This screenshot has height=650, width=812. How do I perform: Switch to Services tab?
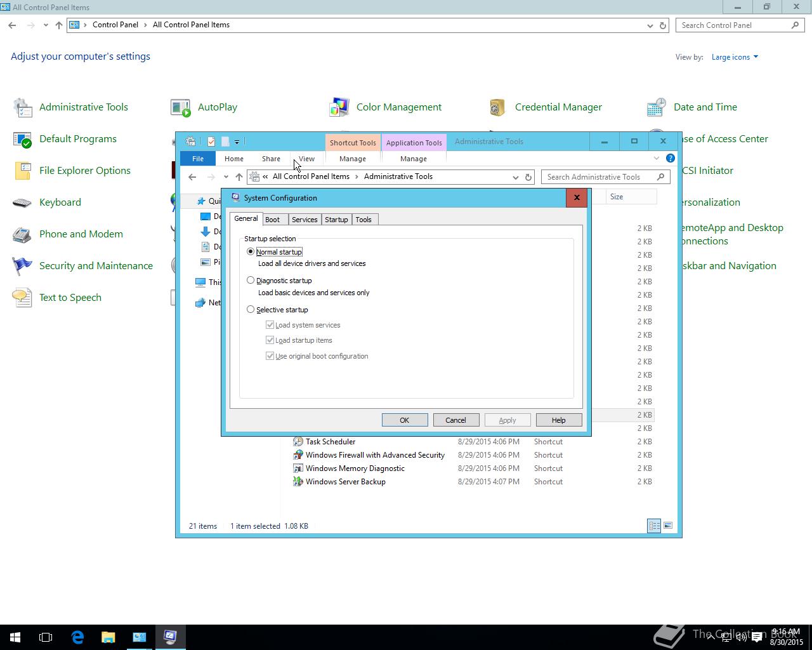pyautogui.click(x=304, y=220)
